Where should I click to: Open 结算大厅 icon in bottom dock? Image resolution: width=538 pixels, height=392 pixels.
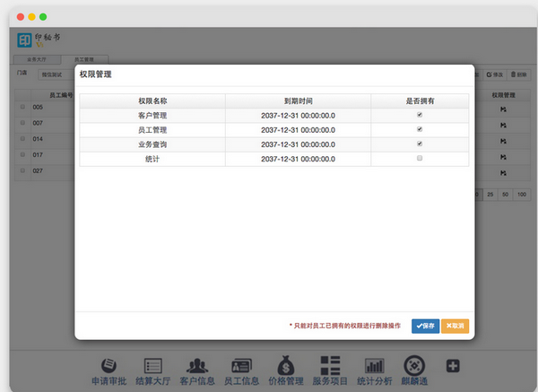tap(152, 366)
